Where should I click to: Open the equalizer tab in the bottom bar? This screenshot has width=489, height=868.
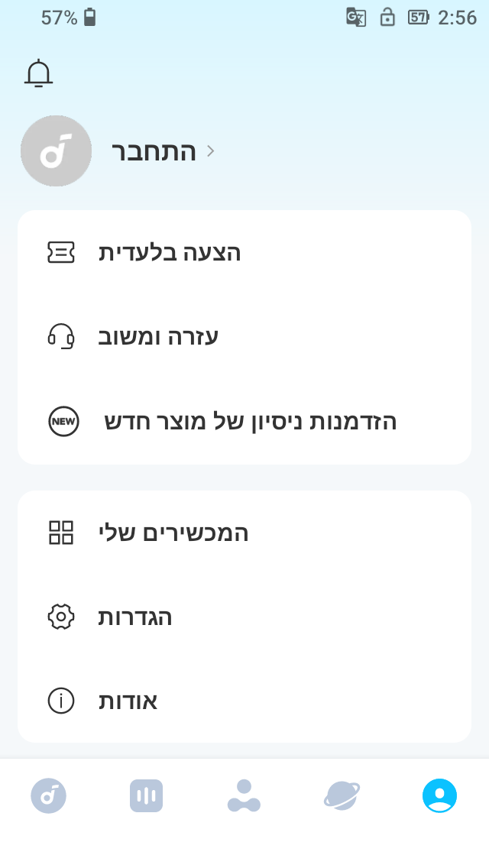147,795
